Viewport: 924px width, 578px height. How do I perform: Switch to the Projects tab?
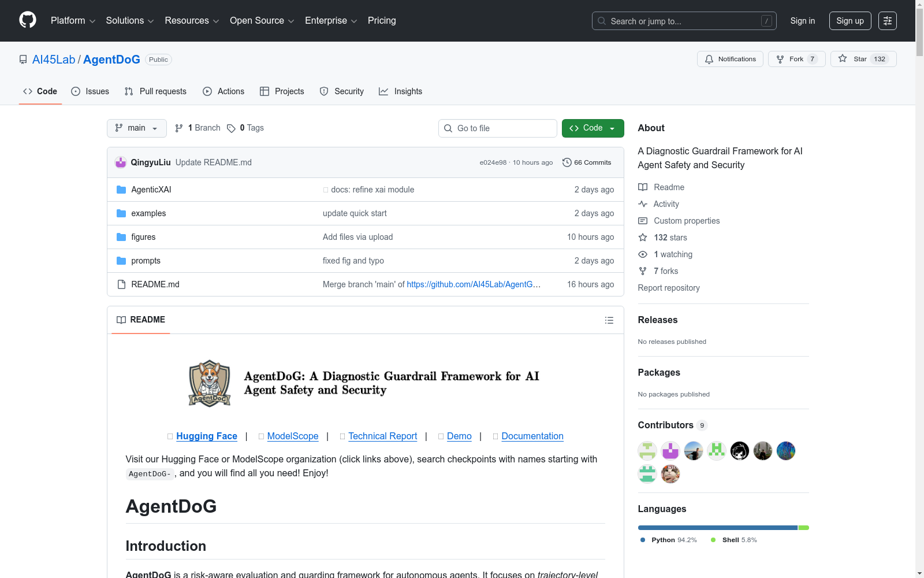tap(282, 91)
